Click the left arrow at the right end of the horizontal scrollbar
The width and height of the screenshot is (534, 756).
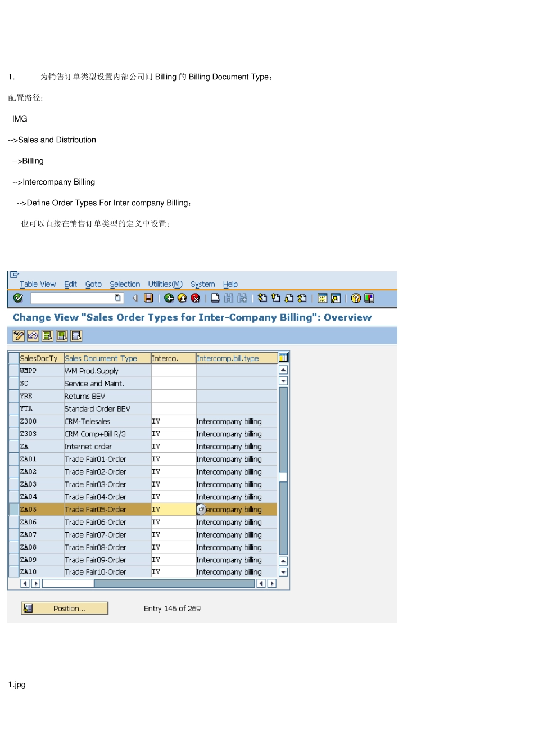click(261, 584)
